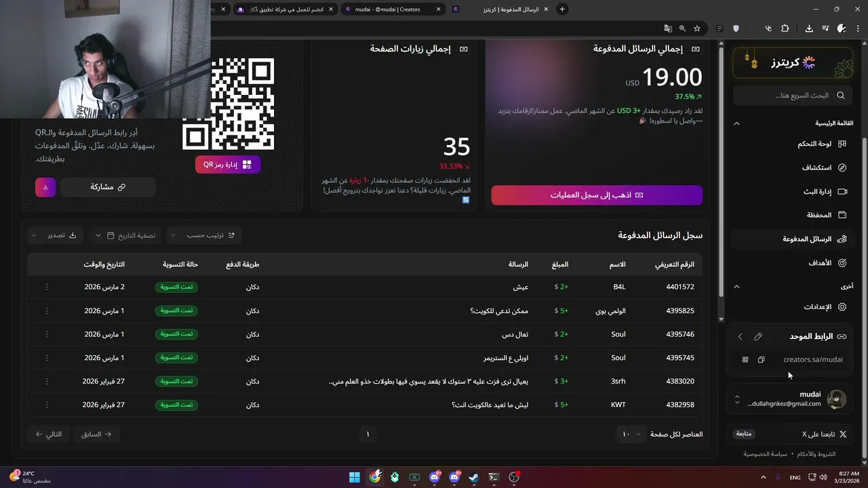868x488 pixels.
Task: Collapse the القائمة الرئيسية section
Action: (x=736, y=123)
